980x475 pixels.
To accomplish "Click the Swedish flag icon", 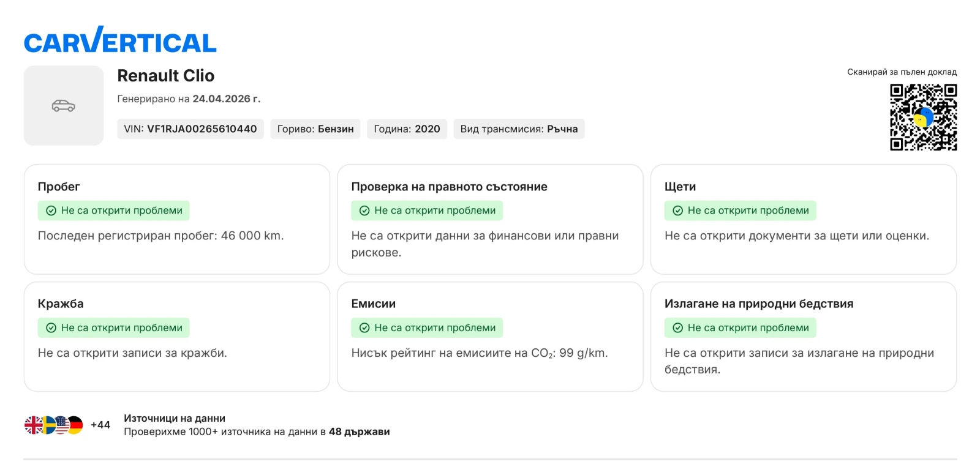I will pyautogui.click(x=47, y=425).
